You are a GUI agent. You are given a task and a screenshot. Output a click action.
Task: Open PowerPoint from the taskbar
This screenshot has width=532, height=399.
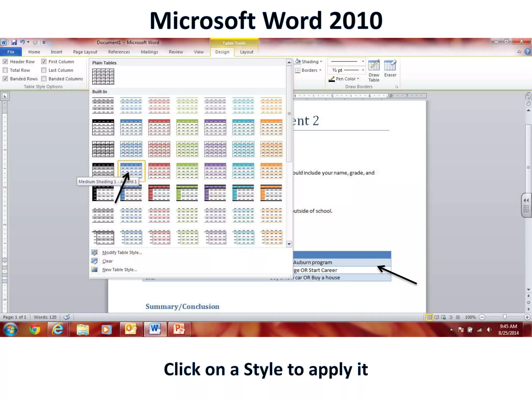point(179,329)
